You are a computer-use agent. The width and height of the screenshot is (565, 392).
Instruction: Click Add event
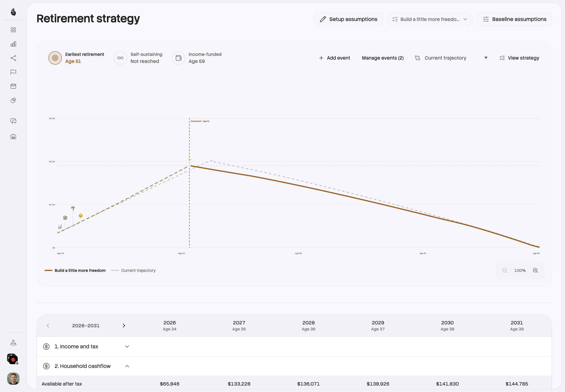pos(334,58)
